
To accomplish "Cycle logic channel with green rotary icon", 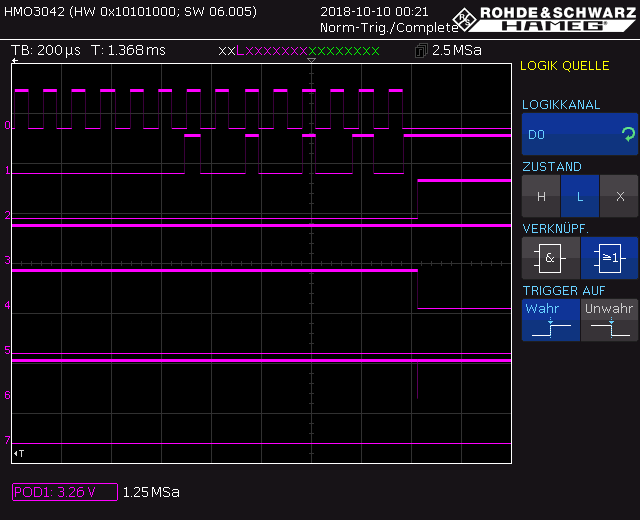I will click(628, 134).
